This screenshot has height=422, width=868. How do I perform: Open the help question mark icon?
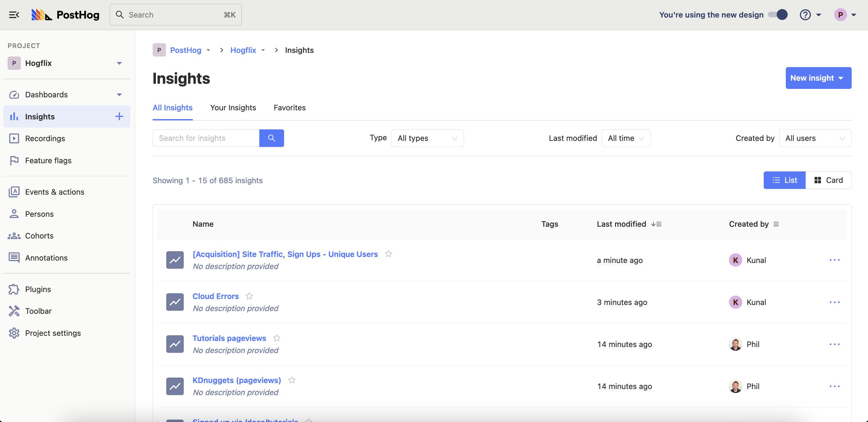(x=805, y=15)
